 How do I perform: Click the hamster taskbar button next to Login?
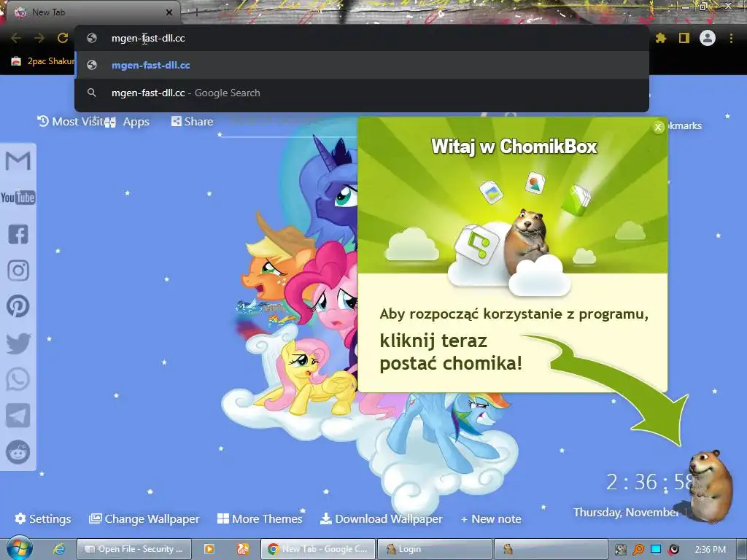coord(551,549)
